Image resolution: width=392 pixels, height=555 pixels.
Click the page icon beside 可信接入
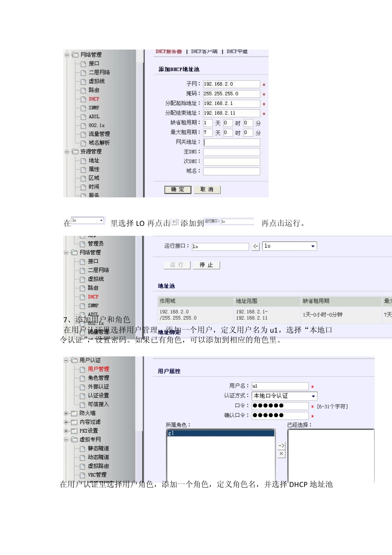click(83, 405)
